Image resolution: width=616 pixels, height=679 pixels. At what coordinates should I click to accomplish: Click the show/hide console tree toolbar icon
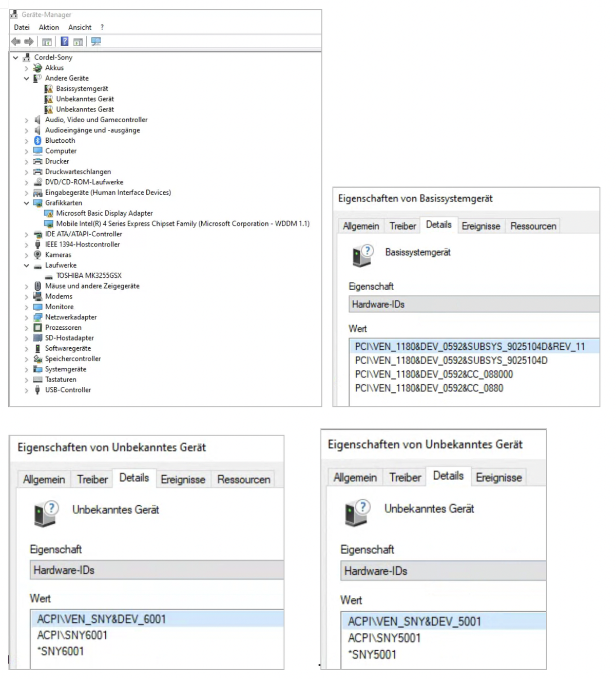point(47,42)
